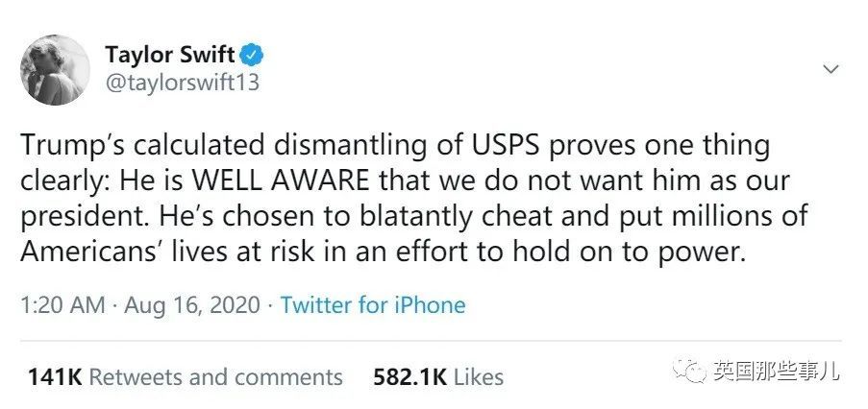Click the tweet's opening word Trump's
This screenshot has height=409, width=868.
click(x=76, y=147)
